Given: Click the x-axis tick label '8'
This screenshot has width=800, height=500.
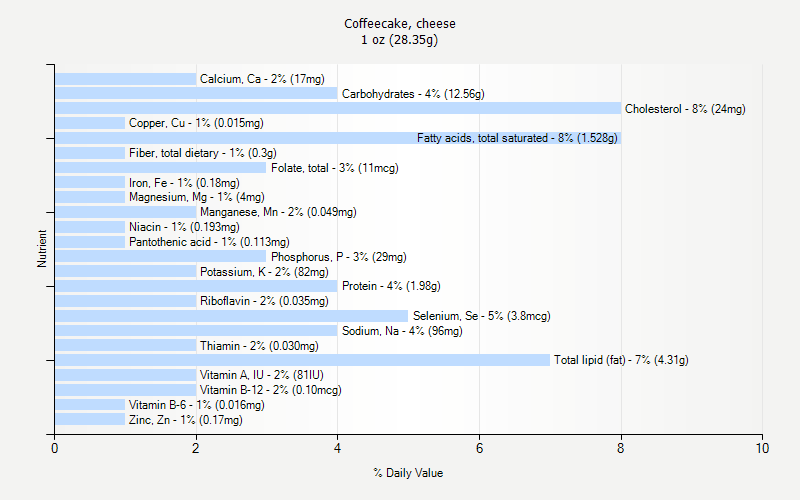Looking at the screenshot, I should (x=620, y=448).
